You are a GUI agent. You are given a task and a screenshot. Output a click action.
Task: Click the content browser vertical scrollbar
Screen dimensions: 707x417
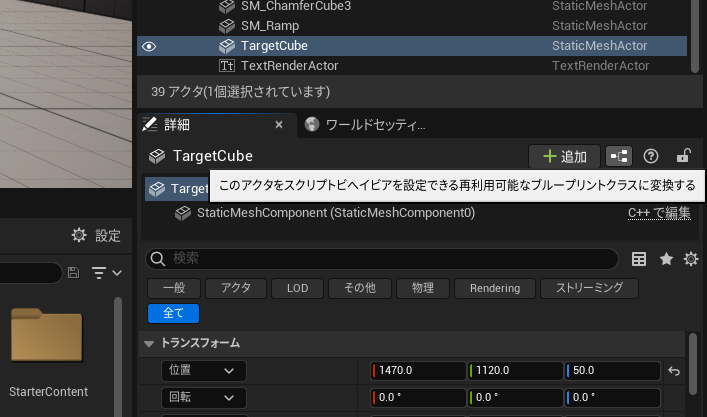point(118,357)
